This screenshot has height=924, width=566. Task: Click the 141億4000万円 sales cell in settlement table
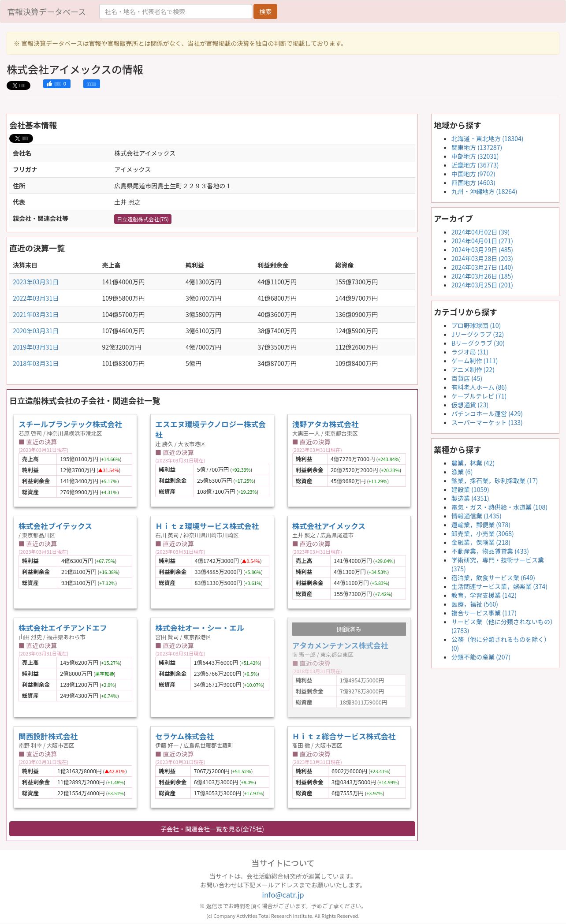coord(123,282)
